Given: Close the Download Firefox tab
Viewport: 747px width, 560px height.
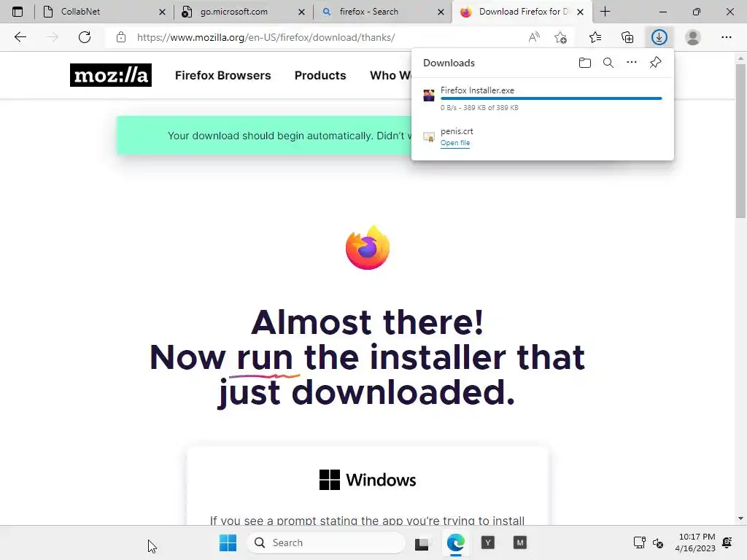Looking at the screenshot, I should 580,12.
